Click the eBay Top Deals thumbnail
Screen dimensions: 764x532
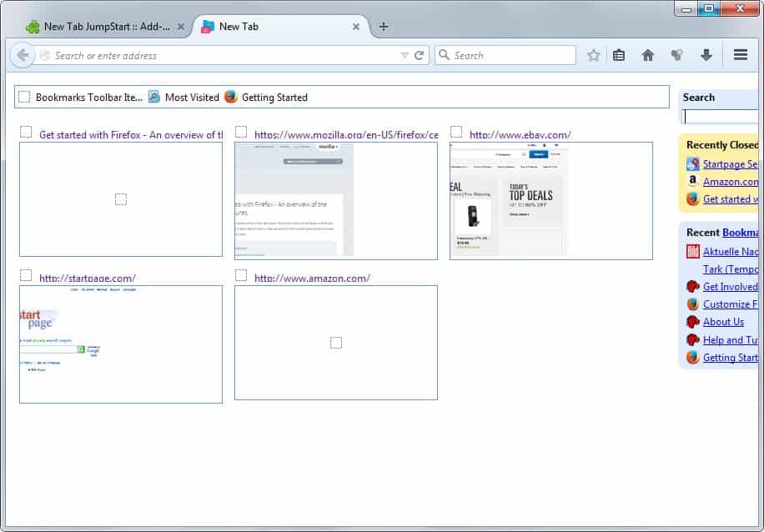click(551, 201)
